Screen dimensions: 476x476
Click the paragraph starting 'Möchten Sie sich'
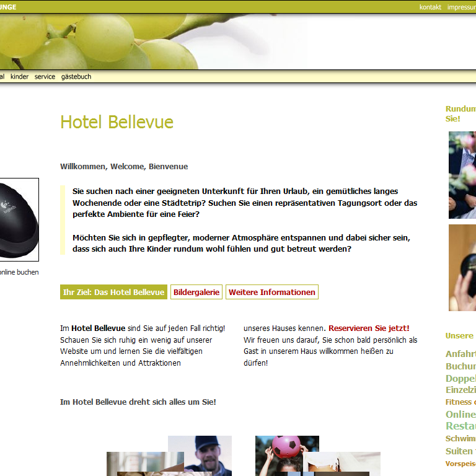pyautogui.click(x=241, y=243)
